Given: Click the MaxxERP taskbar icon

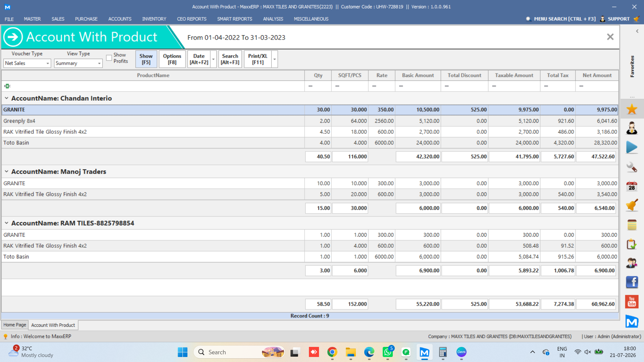Looking at the screenshot, I should [x=424, y=352].
